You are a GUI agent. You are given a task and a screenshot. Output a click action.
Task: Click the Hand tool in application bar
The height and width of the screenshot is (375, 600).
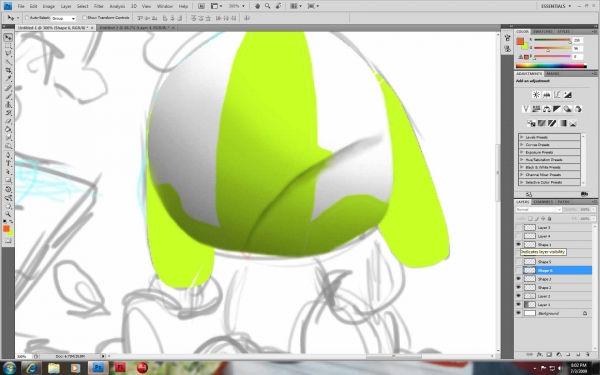coord(258,6)
